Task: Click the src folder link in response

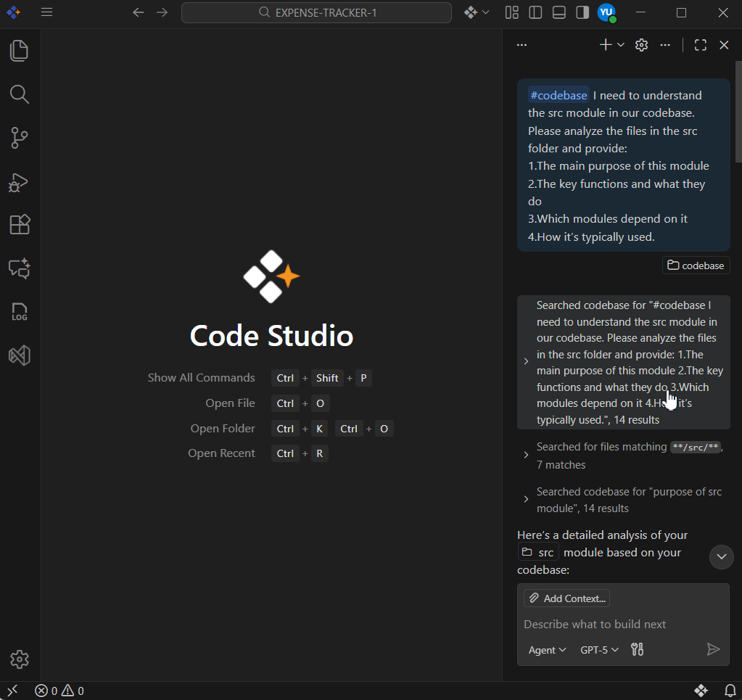Action: click(538, 552)
